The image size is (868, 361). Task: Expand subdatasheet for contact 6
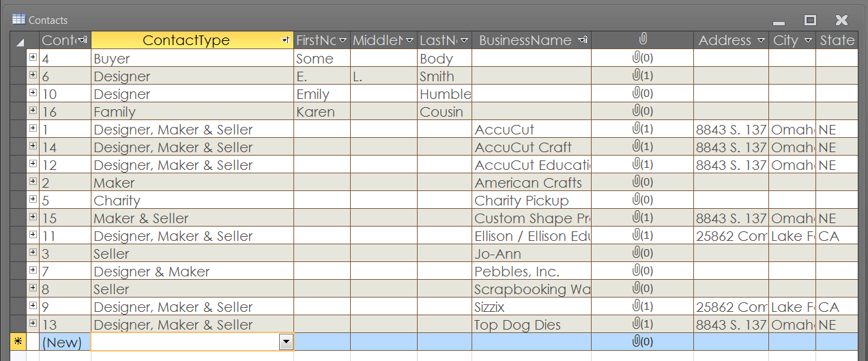tap(32, 75)
